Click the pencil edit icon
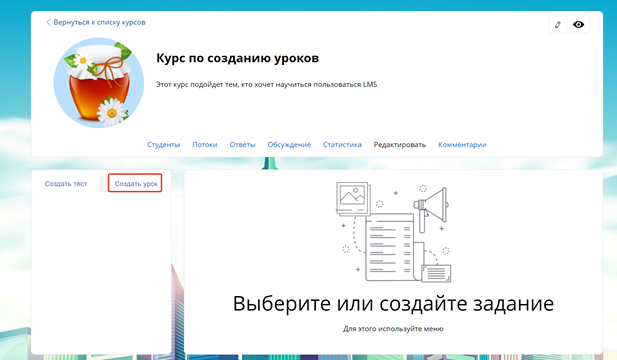The height and width of the screenshot is (360, 617). point(558,25)
